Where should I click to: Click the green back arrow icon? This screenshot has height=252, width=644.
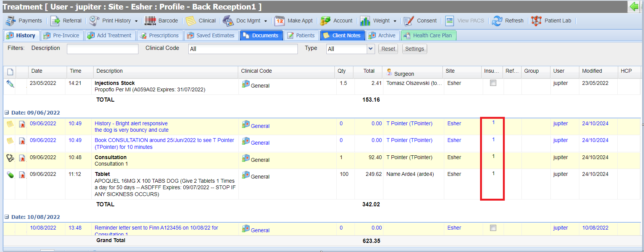coord(634,6)
